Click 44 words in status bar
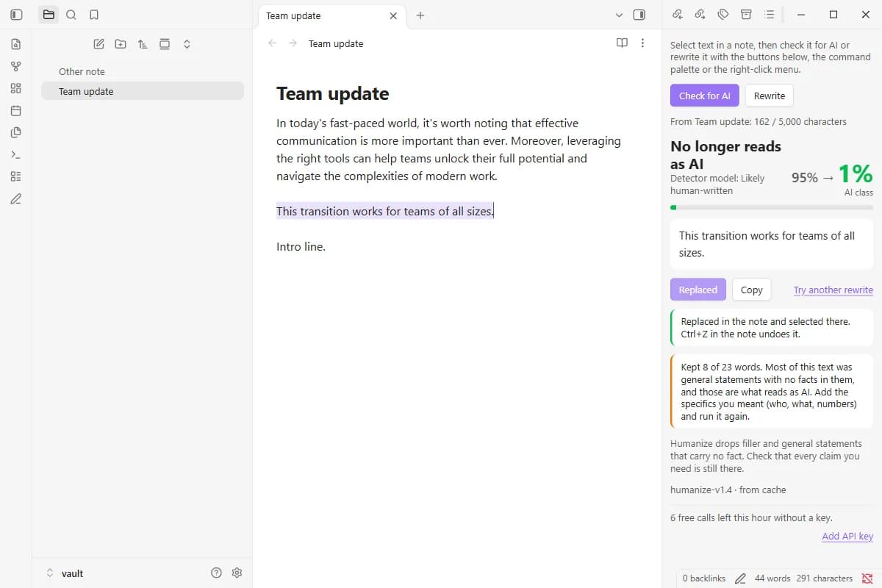Screen dimensions: 882x588 (772, 578)
